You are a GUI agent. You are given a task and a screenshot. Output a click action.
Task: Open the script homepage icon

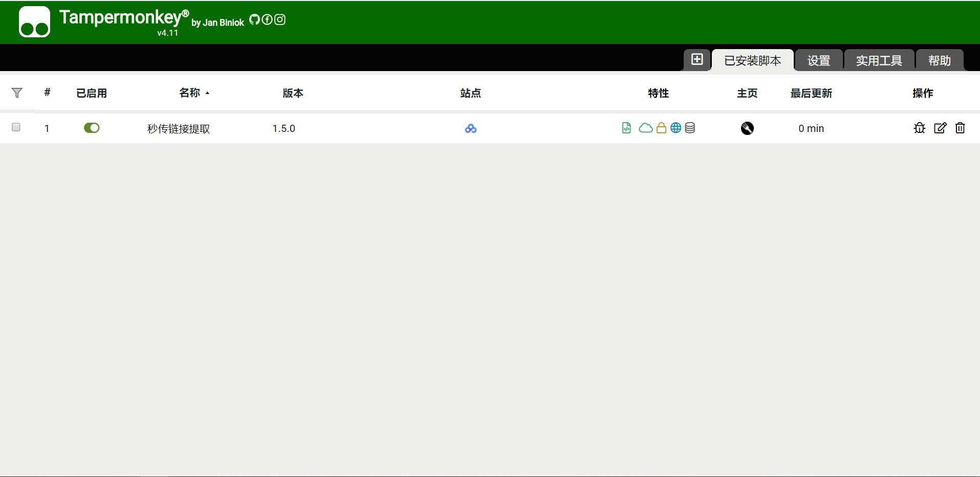pyautogui.click(x=747, y=128)
